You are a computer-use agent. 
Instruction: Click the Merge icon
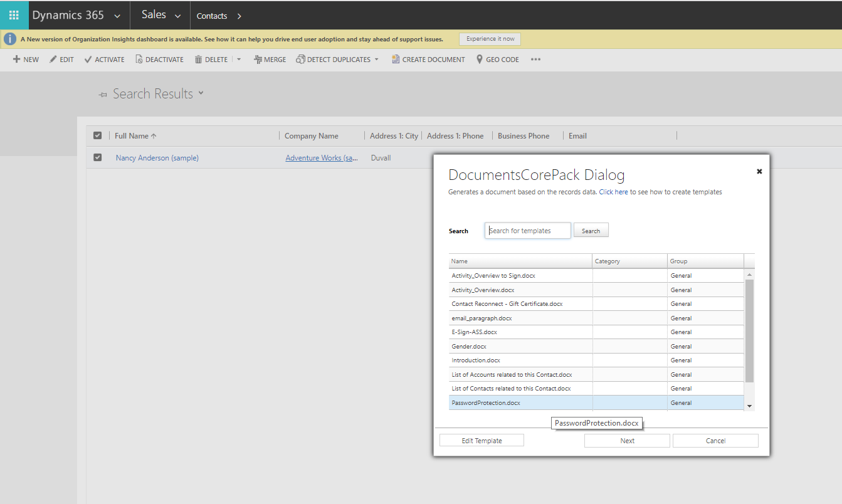pos(258,60)
